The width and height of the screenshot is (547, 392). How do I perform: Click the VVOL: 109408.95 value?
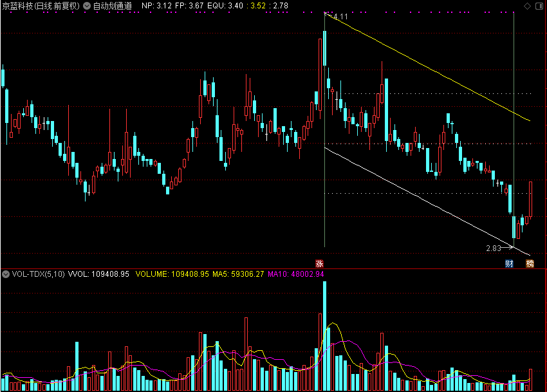tap(98, 274)
